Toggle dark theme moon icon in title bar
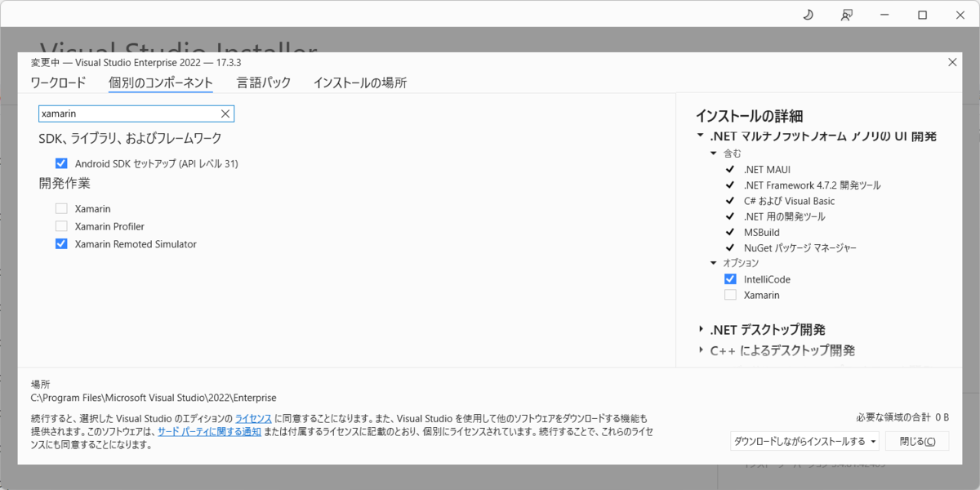Viewport: 980px width, 490px height. [808, 15]
